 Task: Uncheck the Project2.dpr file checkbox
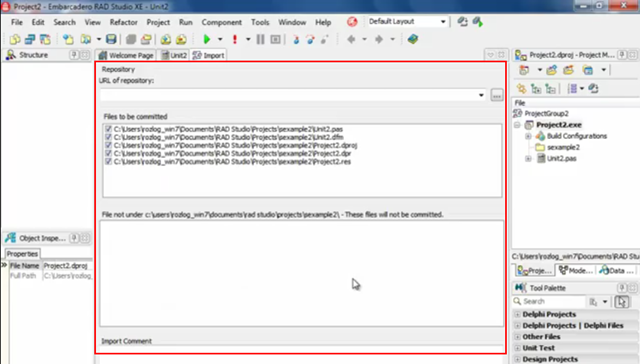tap(108, 153)
